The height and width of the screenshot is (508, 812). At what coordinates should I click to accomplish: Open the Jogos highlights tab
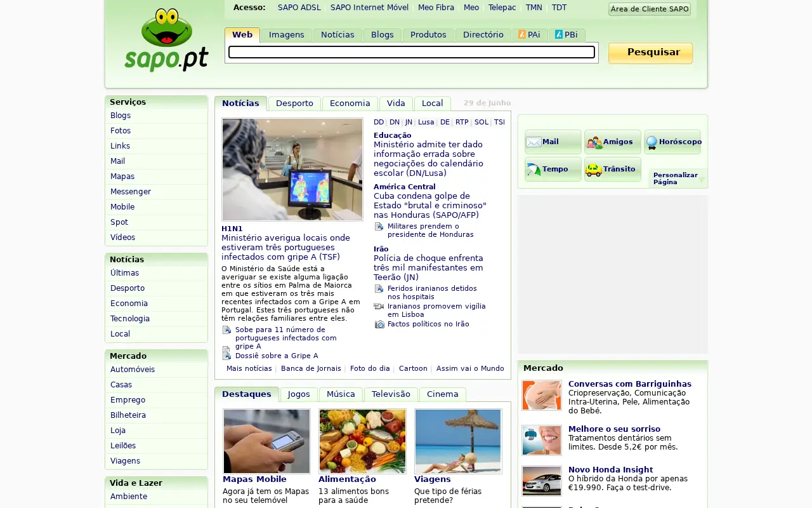[299, 394]
